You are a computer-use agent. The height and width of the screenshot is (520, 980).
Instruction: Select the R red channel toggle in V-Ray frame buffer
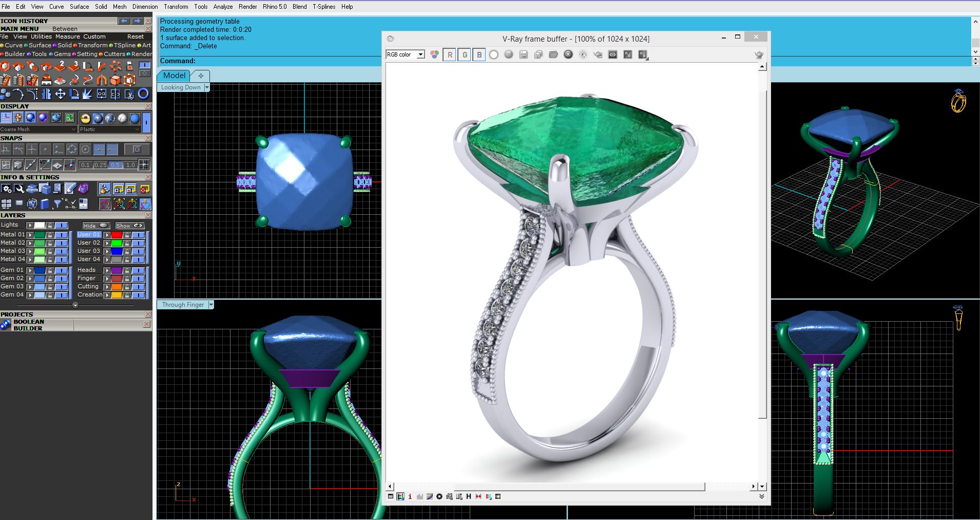tap(450, 54)
